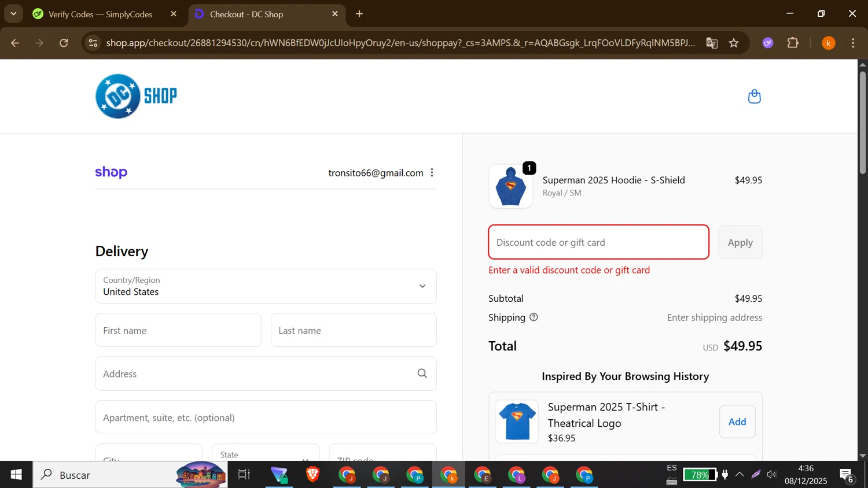The image size is (868, 488).
Task: Click the Total $49.95 amount
Action: pyautogui.click(x=742, y=346)
